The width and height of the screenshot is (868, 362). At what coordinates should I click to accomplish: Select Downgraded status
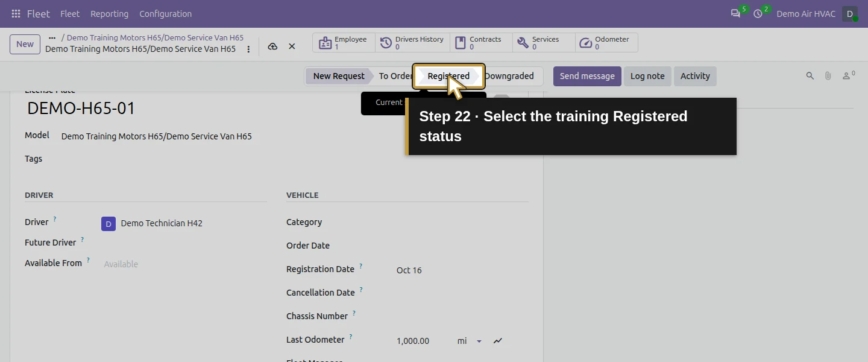510,76
